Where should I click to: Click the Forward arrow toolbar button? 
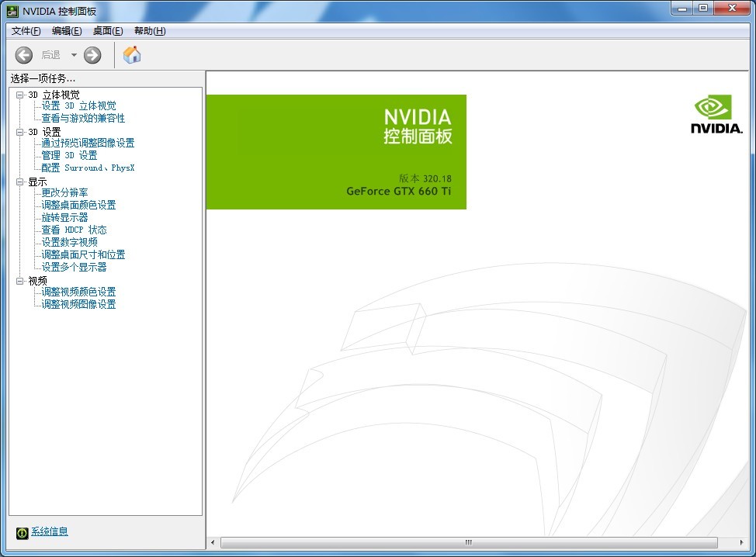point(92,55)
